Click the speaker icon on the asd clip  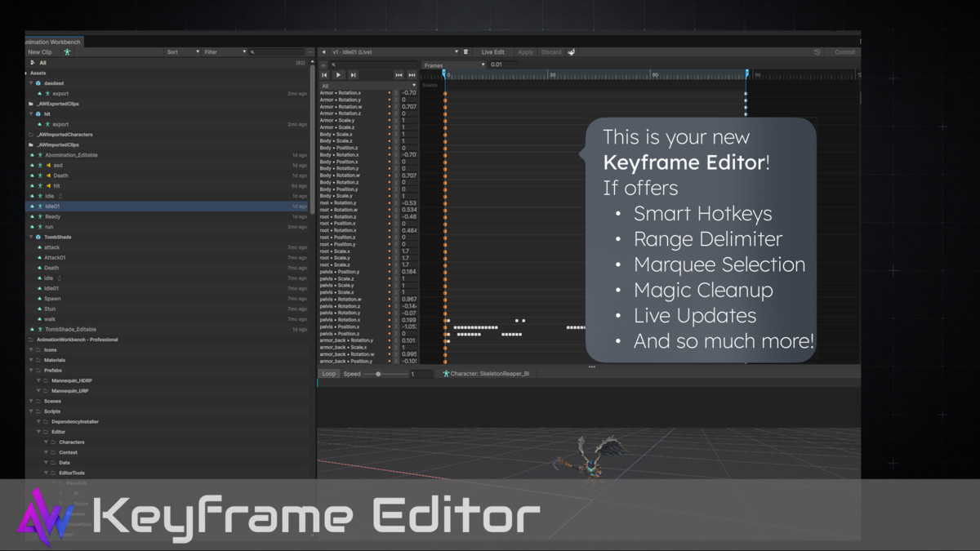[x=47, y=165]
